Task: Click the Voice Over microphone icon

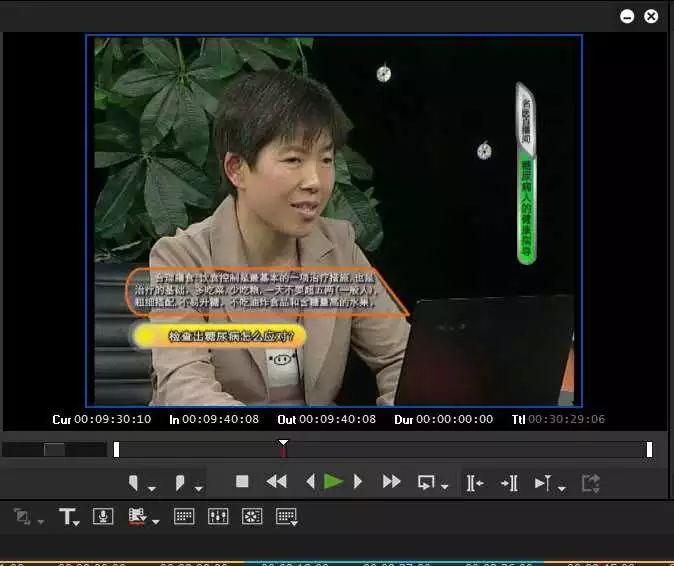Action: (x=103, y=516)
